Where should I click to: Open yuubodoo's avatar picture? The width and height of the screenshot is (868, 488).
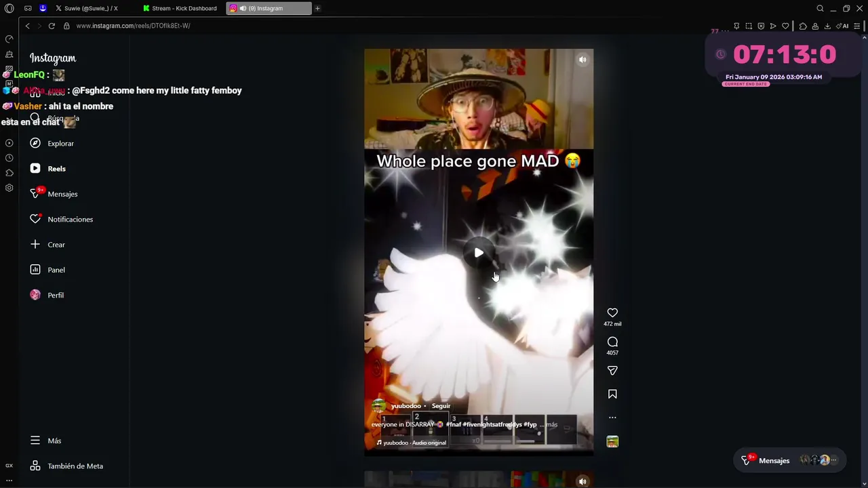click(x=379, y=406)
